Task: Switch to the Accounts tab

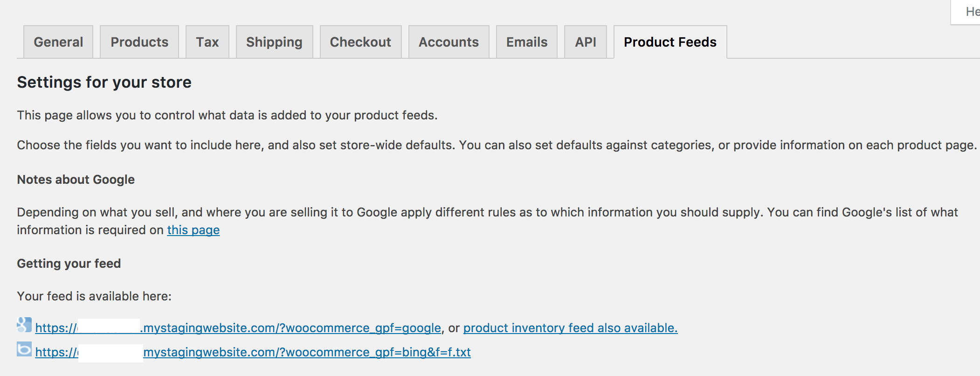Action: point(449,42)
